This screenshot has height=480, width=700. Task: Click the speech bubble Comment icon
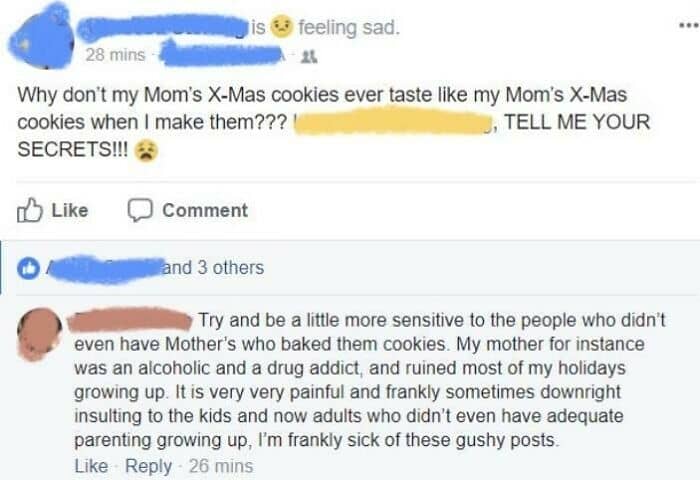138,210
